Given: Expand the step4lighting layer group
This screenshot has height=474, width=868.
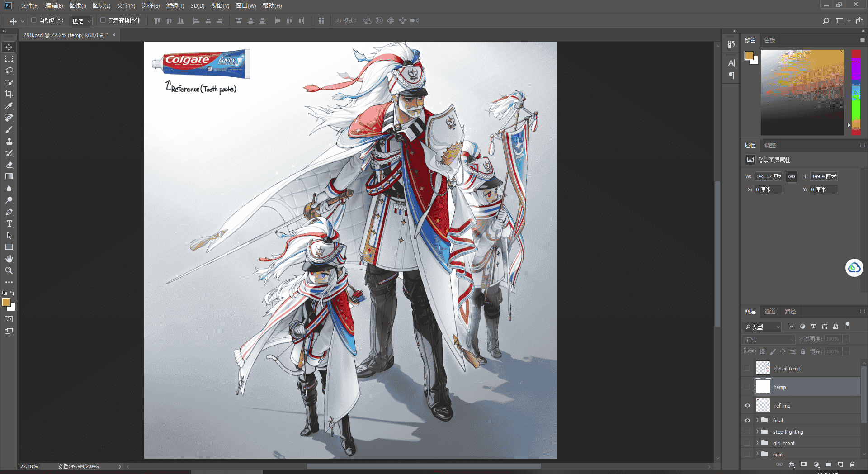Looking at the screenshot, I should click(x=757, y=431).
